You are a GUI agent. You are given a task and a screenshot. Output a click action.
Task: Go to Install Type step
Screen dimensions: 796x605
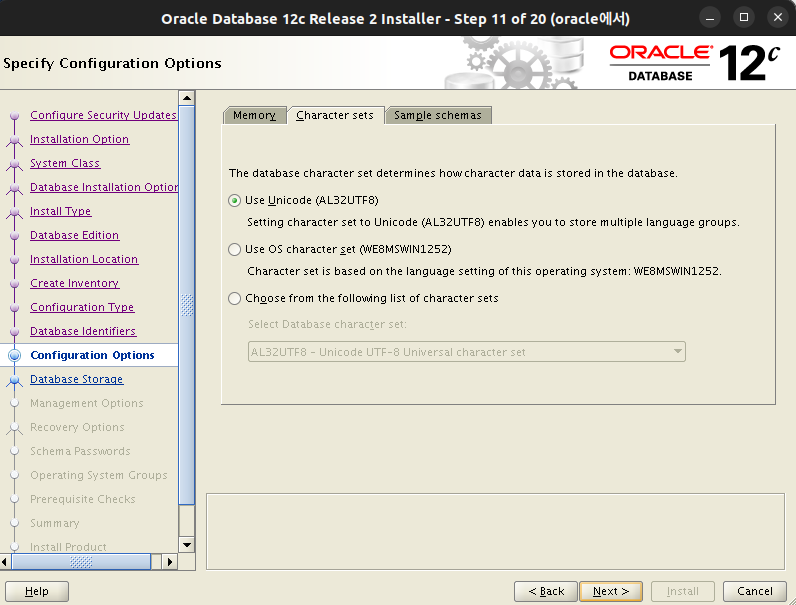60,211
